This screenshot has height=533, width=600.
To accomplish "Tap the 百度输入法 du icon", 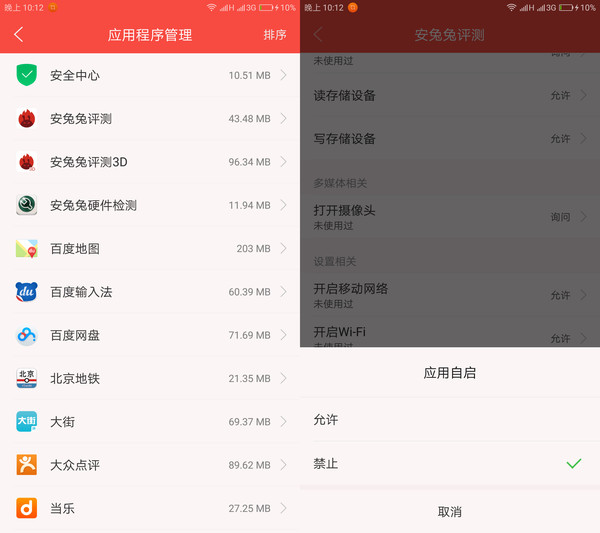I will coord(27,292).
